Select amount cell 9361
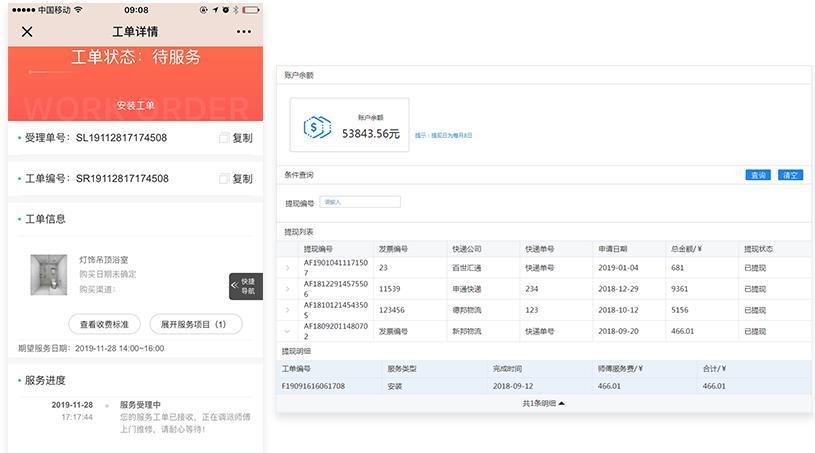Screen dimensions: 815x453 click(x=679, y=289)
